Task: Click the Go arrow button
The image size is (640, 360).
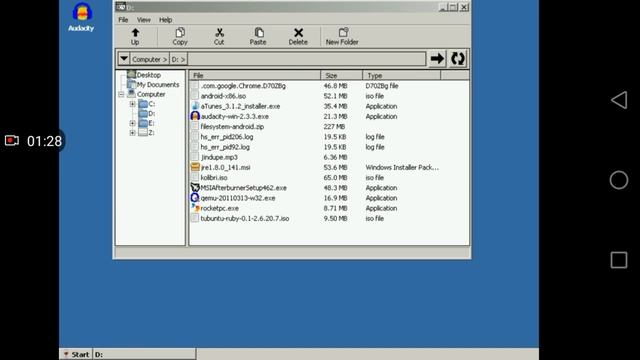Action: pyautogui.click(x=437, y=59)
